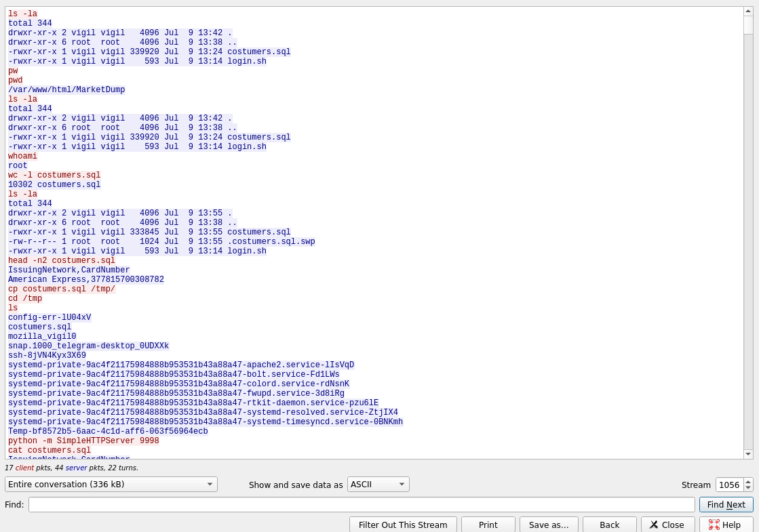This screenshot has height=532, width=759.
Task: Select the blue 'costumers.sql' server output line
Action: [x=39, y=327]
